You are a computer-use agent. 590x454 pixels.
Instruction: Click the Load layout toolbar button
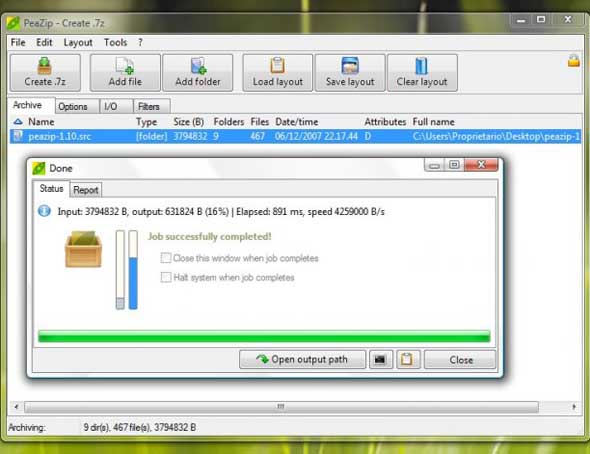[x=278, y=73]
